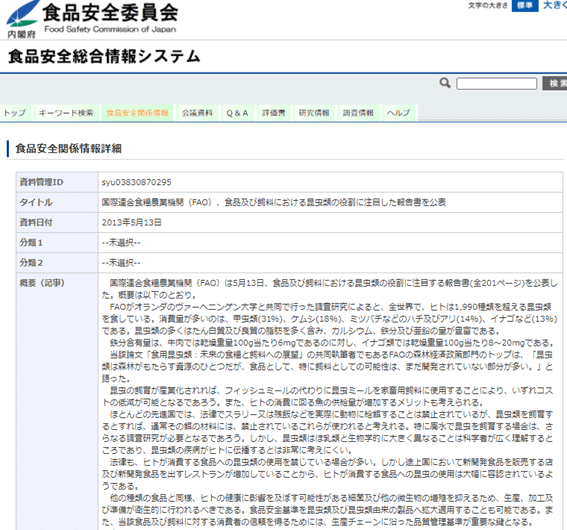
Task: Open the 会議資料 tab
Action: pos(197,113)
